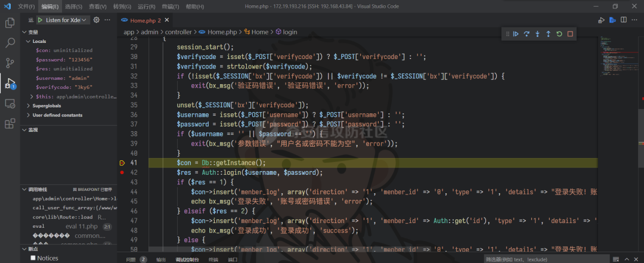644x263 pixels.
Task: Open the 运行(R) menu
Action: 147,7
